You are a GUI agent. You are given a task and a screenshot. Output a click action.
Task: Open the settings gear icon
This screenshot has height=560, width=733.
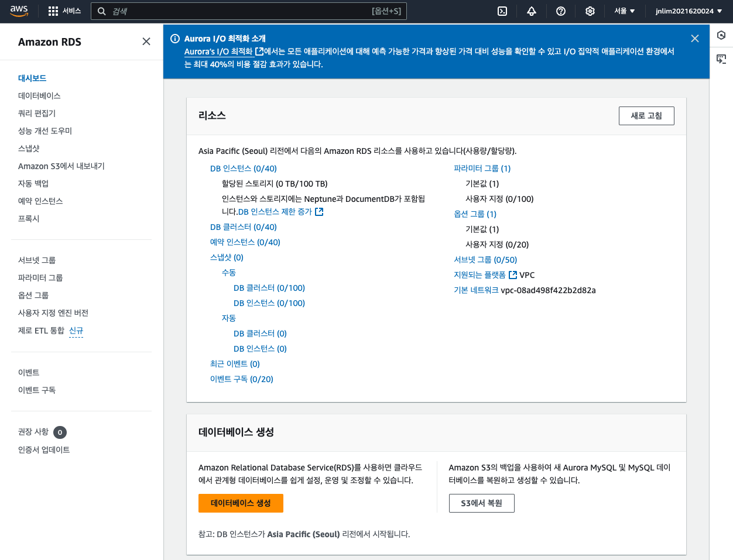tap(590, 11)
